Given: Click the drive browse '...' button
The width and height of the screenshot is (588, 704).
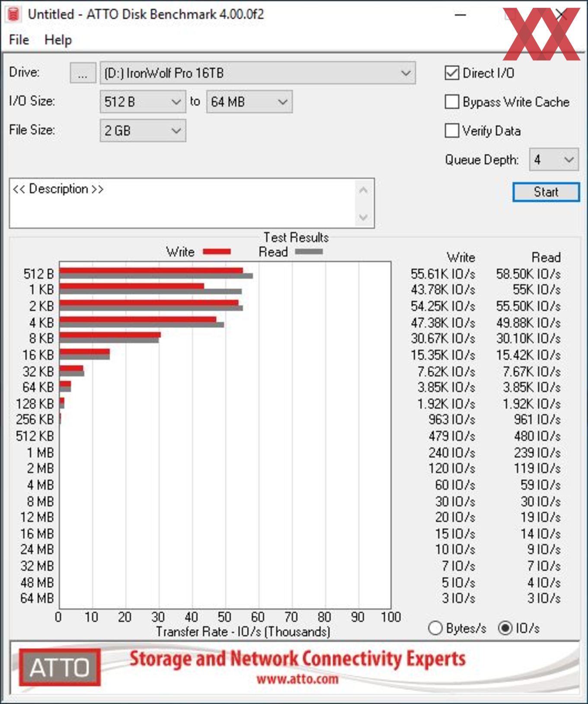Looking at the screenshot, I should tap(83, 73).
